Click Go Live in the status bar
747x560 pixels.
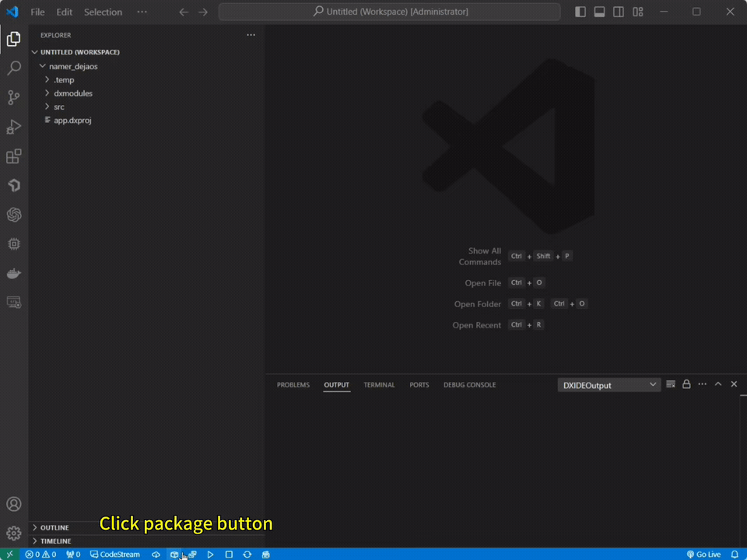[703, 555]
